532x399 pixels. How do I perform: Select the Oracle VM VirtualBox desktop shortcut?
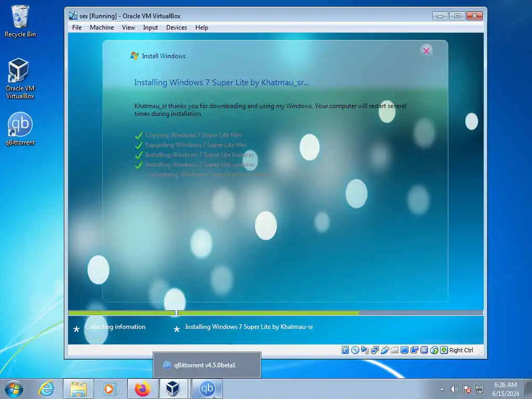(x=20, y=78)
